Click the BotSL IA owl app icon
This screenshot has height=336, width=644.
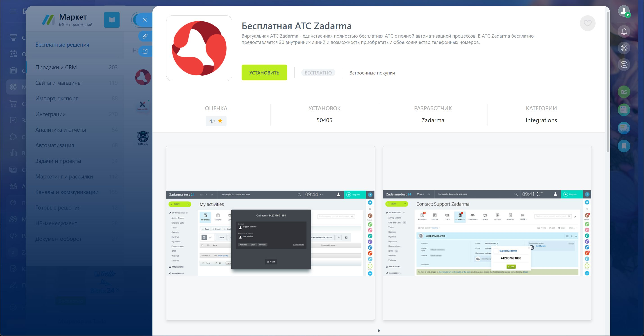tap(143, 138)
